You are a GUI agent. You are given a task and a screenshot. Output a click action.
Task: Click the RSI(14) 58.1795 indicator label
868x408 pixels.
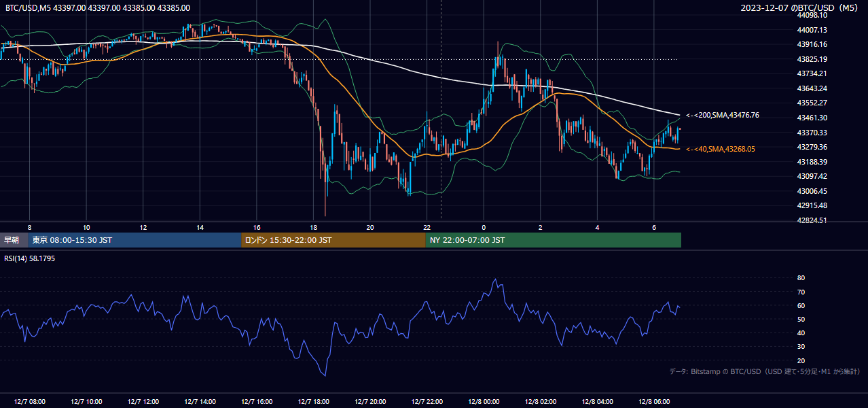pos(30,258)
